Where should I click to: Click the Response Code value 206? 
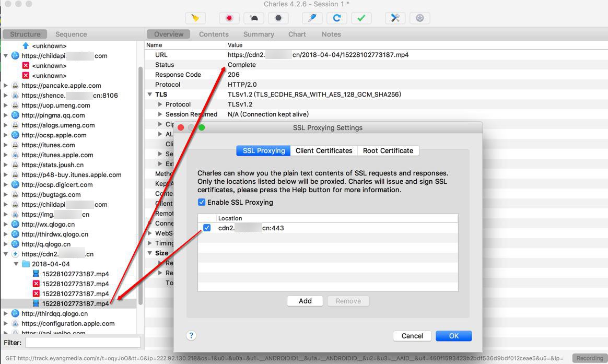click(233, 75)
